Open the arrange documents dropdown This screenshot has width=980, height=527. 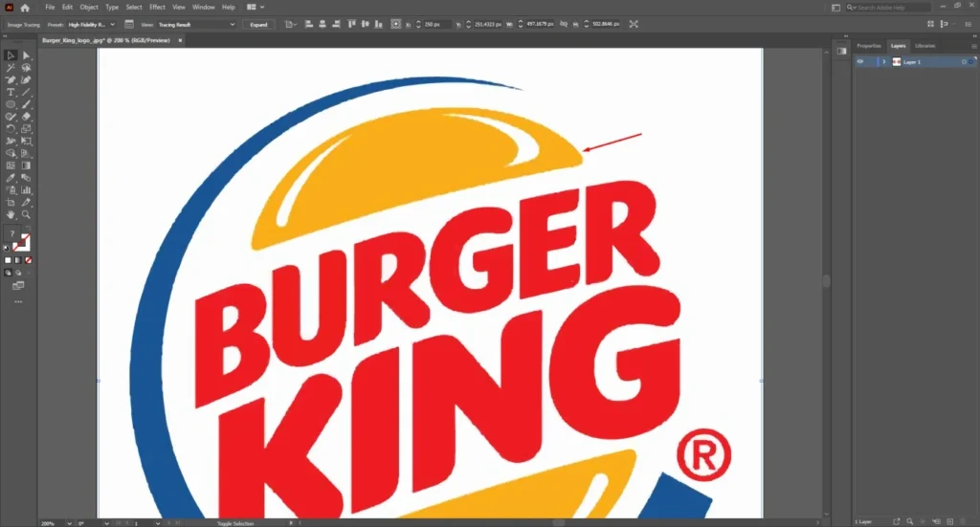[x=255, y=7]
